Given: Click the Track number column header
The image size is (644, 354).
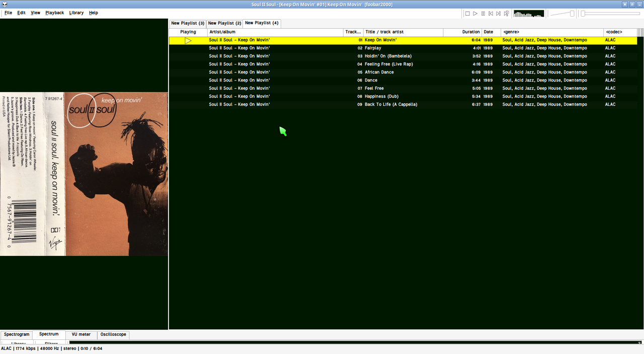Looking at the screenshot, I should pyautogui.click(x=353, y=32).
